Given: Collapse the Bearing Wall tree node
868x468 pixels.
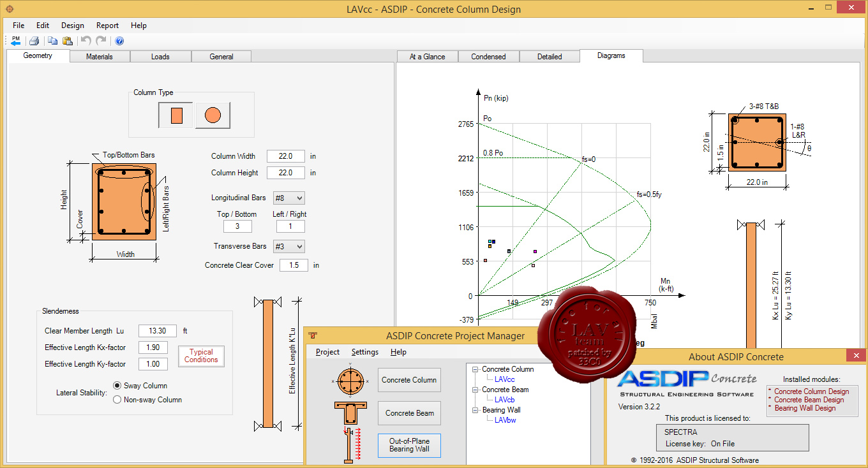Looking at the screenshot, I should click(x=475, y=410).
